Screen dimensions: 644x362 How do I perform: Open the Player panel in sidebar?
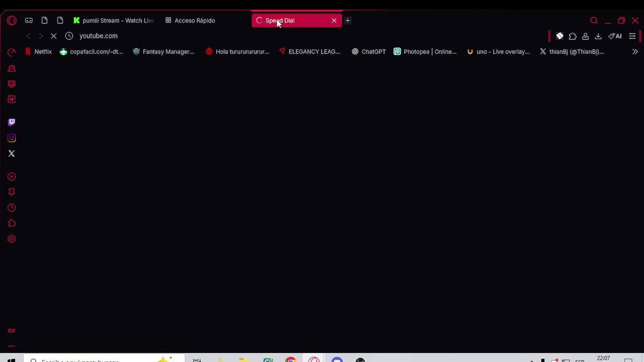[12, 176]
